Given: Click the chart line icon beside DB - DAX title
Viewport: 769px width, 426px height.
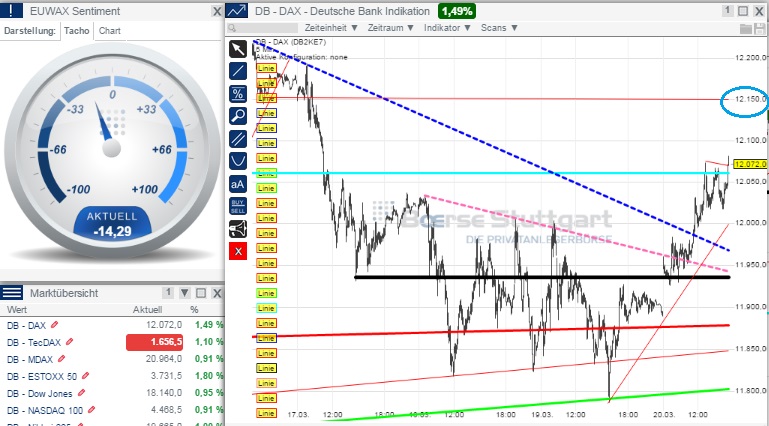Looking at the screenshot, I should (237, 11).
